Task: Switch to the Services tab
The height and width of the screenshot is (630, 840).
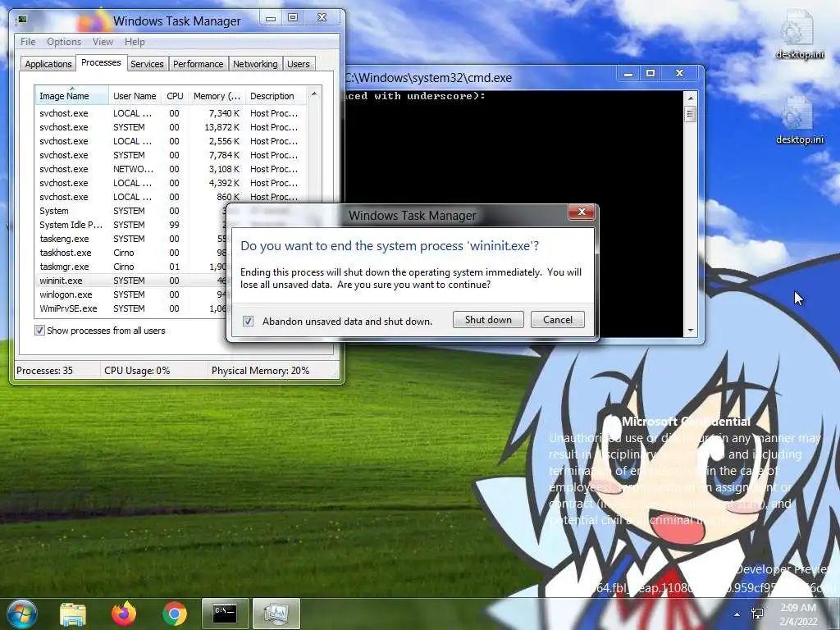Action: (147, 64)
